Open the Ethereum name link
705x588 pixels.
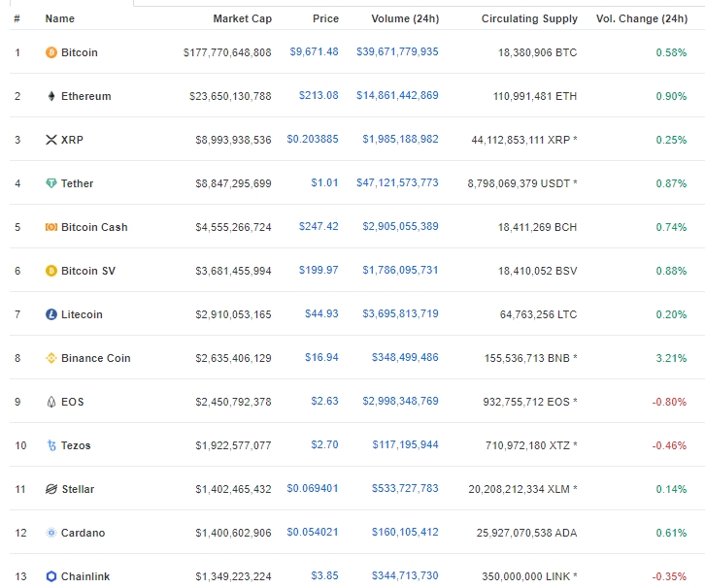coord(85,96)
